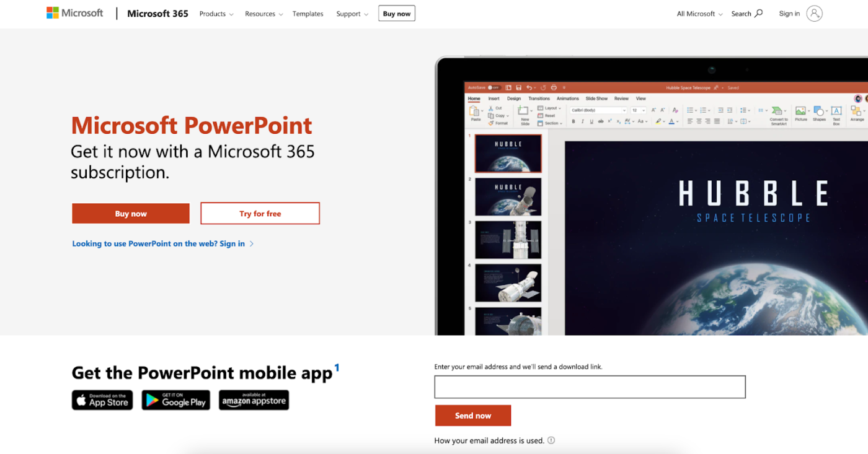
Task: Open the Amazon Appstore badge
Action: coord(254,400)
